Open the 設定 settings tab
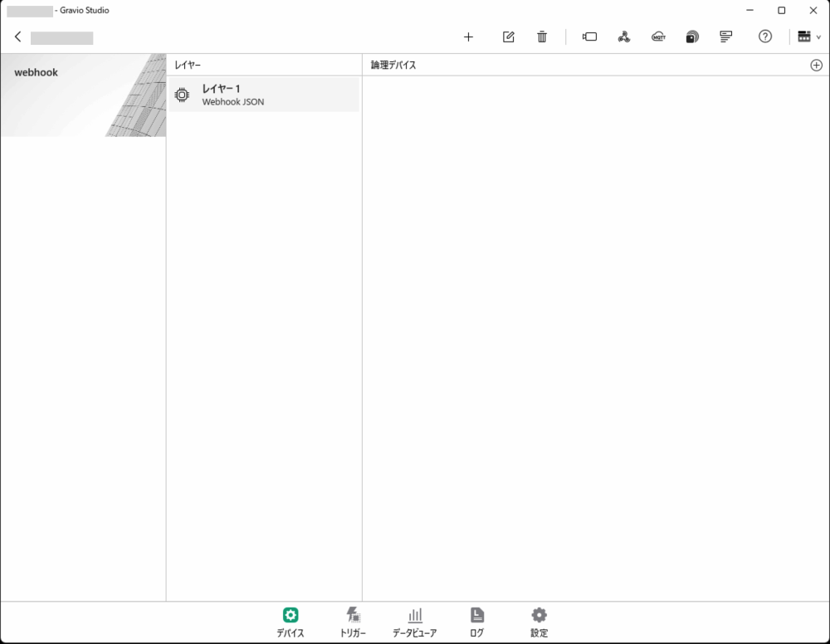830x644 pixels. [539, 622]
